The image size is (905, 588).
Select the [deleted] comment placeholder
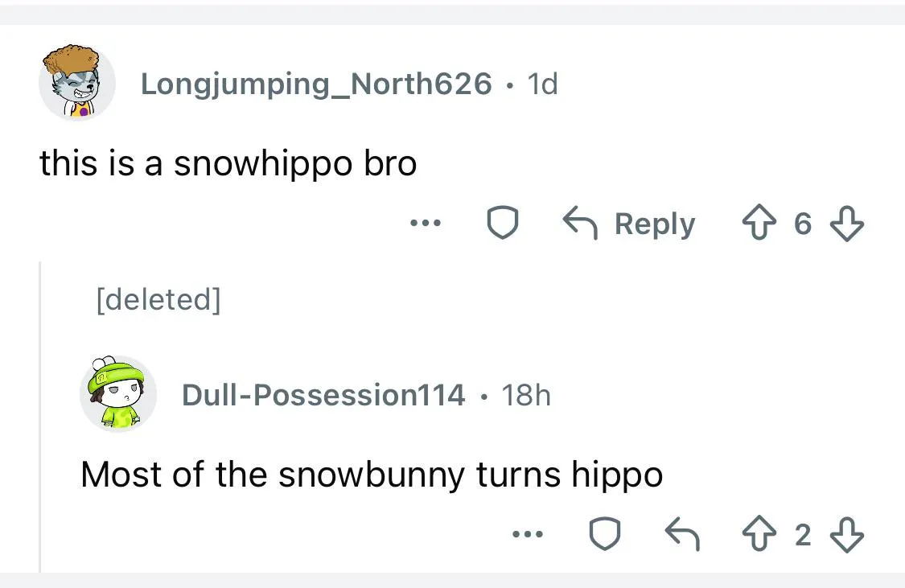tap(158, 299)
